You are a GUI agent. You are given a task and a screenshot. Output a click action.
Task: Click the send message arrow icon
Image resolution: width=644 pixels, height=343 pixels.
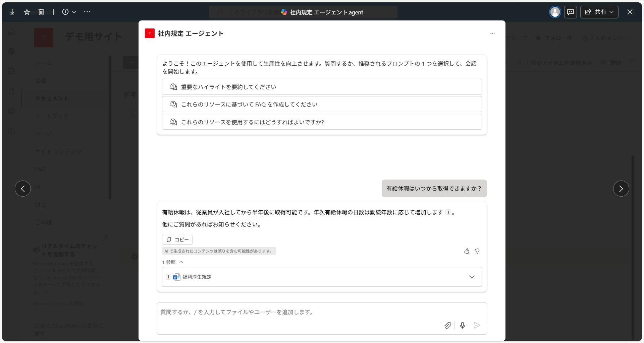coord(477,325)
